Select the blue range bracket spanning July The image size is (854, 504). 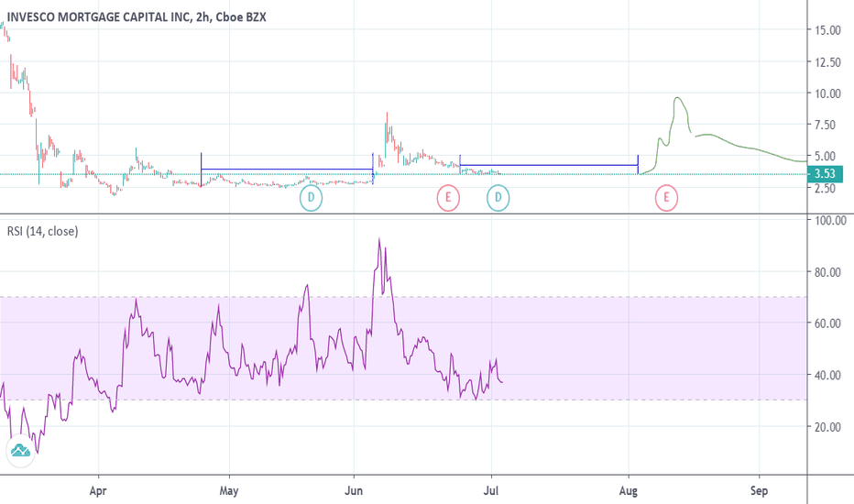tap(549, 165)
